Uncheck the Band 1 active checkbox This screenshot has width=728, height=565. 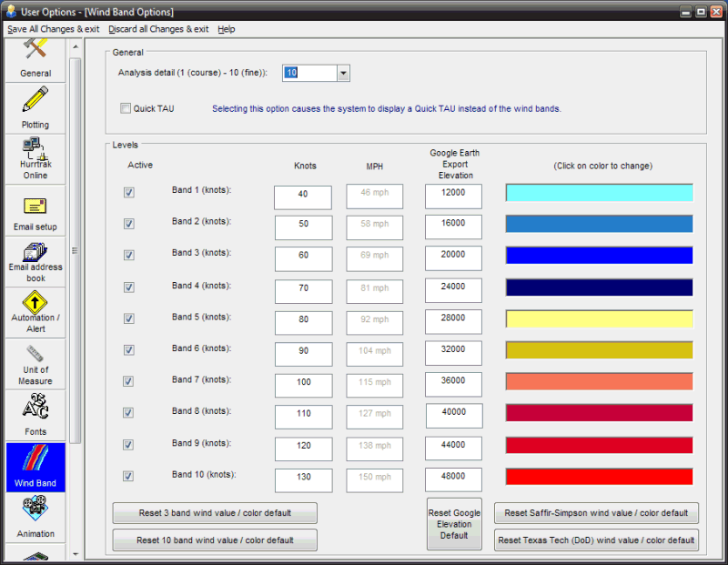(x=129, y=193)
